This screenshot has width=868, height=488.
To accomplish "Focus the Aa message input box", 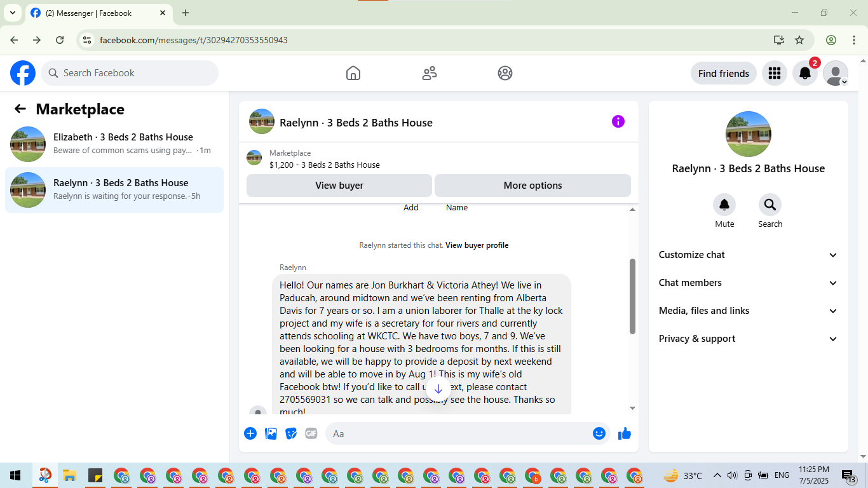I will pos(459,433).
